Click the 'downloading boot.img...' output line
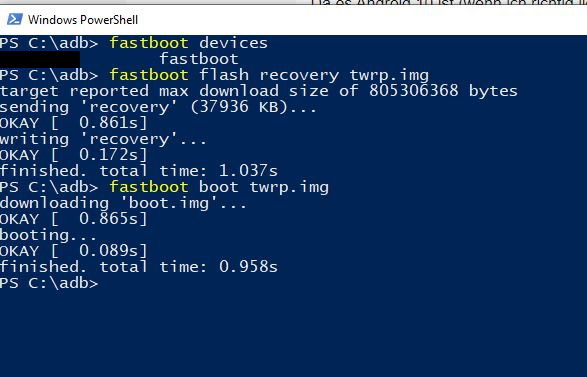This screenshot has width=587, height=377. [123, 203]
